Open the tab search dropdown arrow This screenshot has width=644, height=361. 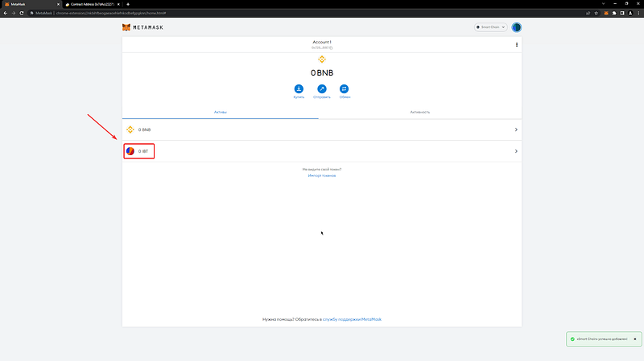(603, 4)
